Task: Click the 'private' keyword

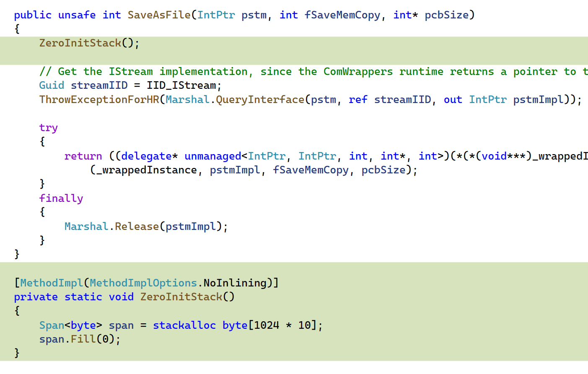Action: tap(36, 297)
